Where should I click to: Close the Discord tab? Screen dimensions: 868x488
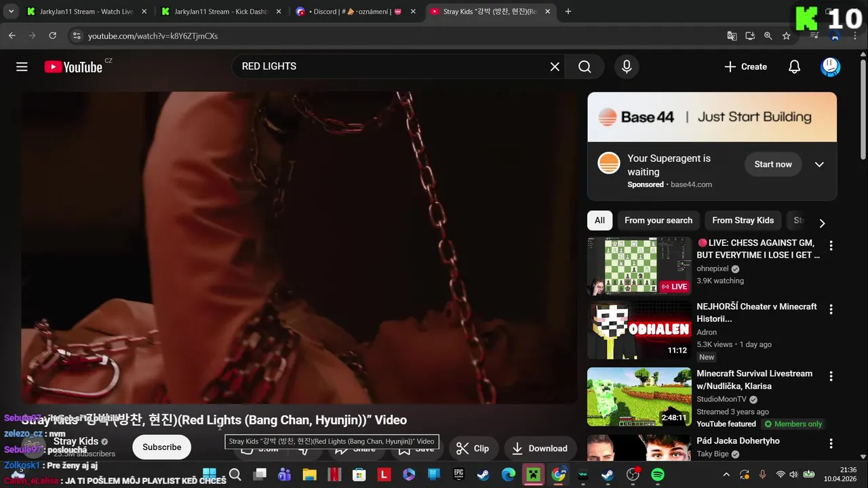413,12
